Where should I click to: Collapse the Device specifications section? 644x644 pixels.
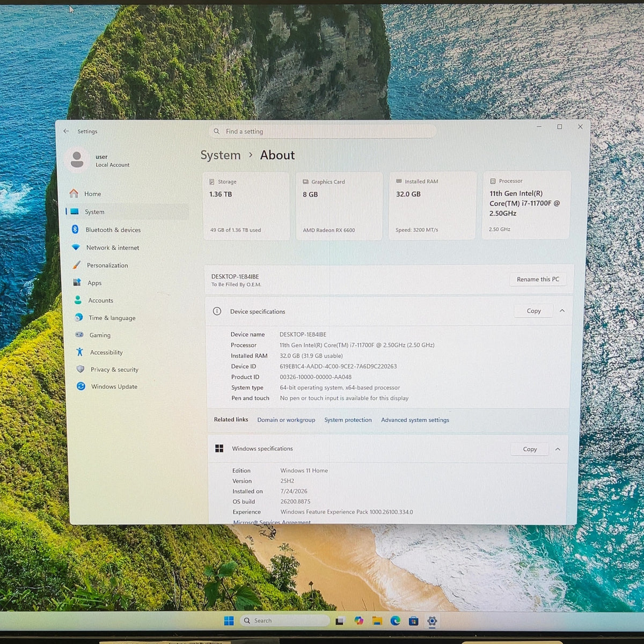click(x=562, y=311)
